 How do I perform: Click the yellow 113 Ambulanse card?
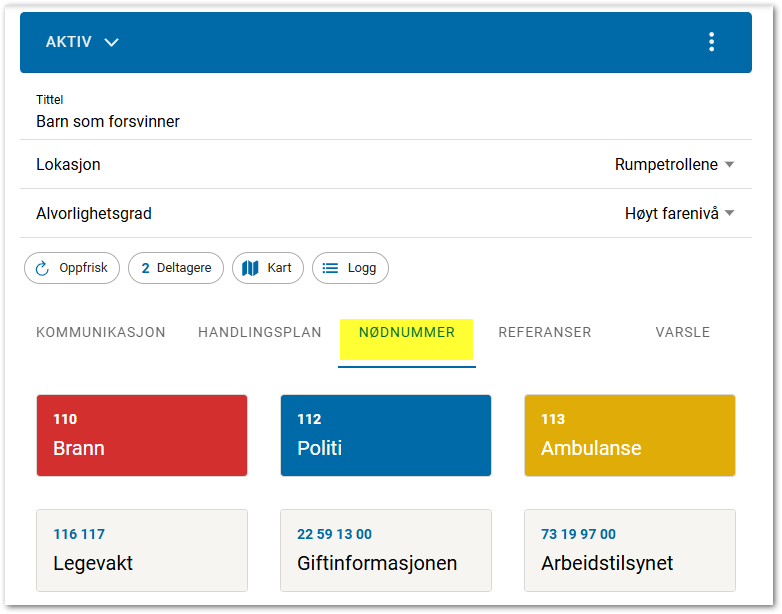(x=629, y=435)
